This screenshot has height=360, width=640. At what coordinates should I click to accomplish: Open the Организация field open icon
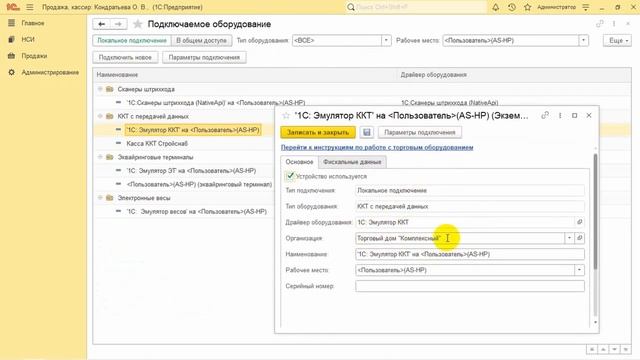(580, 238)
